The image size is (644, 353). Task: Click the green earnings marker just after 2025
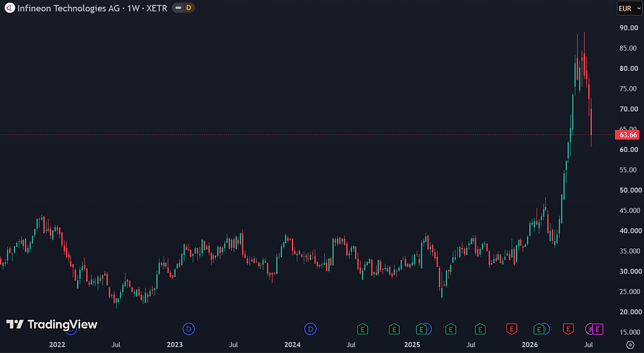(421, 329)
